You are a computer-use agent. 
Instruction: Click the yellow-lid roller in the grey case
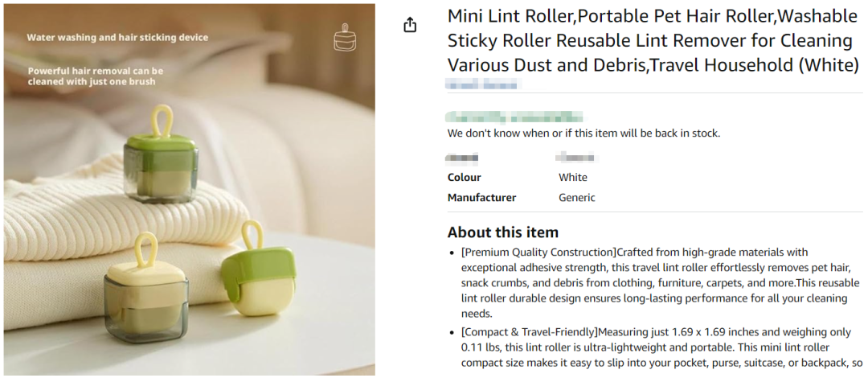(x=145, y=299)
